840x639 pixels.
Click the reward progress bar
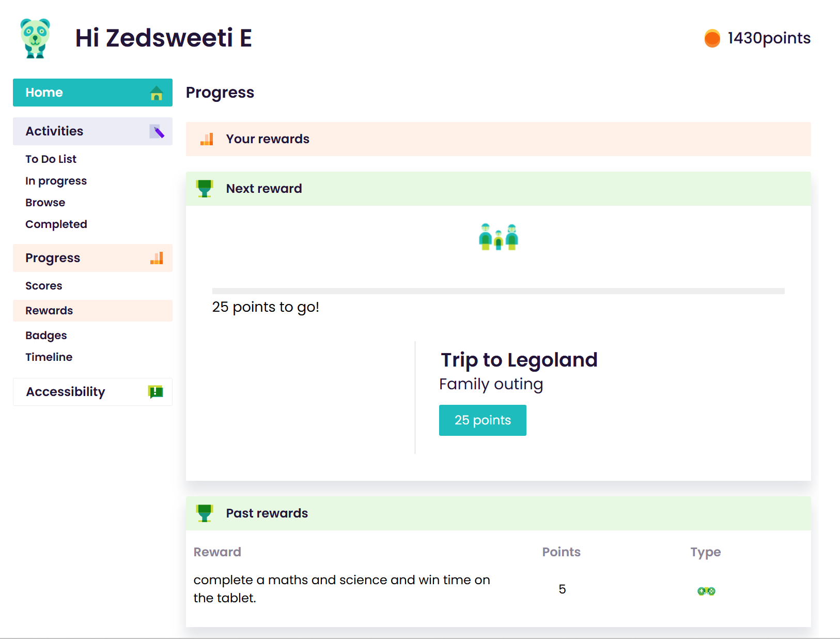click(x=498, y=291)
